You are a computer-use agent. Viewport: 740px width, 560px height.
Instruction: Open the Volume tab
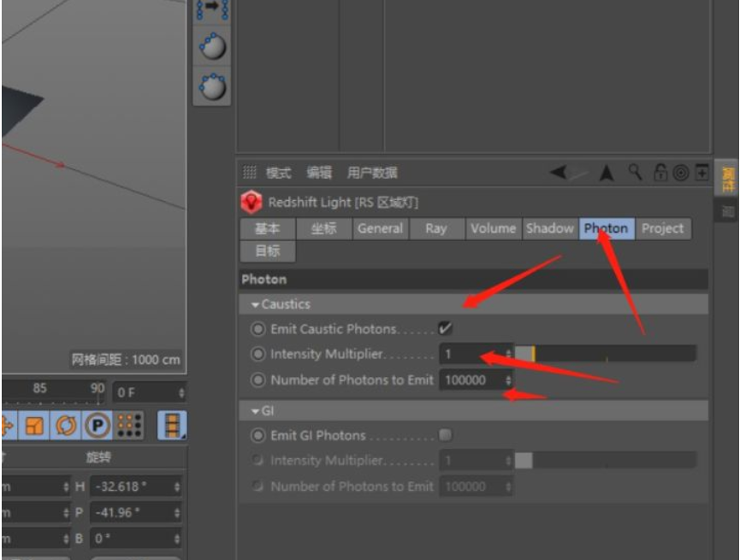coord(493,228)
